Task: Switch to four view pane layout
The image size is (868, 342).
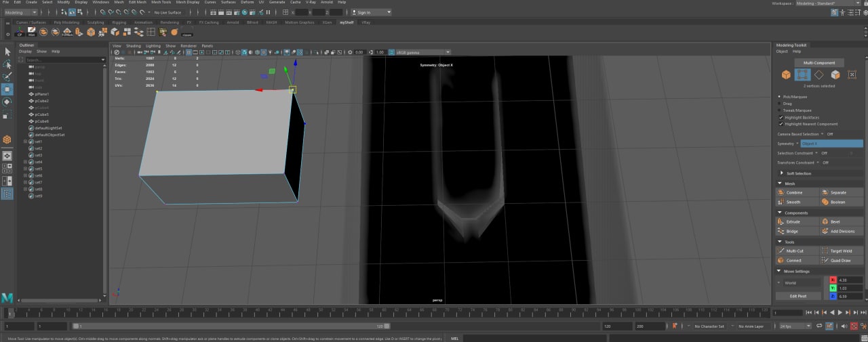Action: (x=7, y=169)
